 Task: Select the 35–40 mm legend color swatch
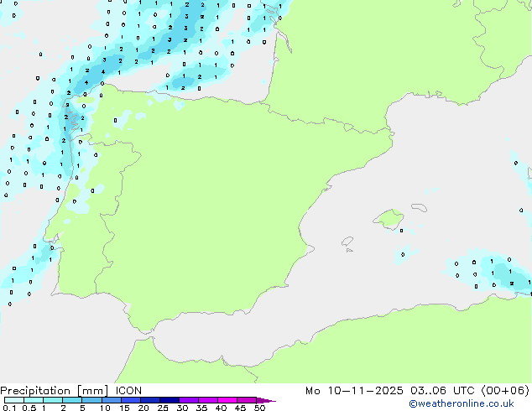[208, 400]
